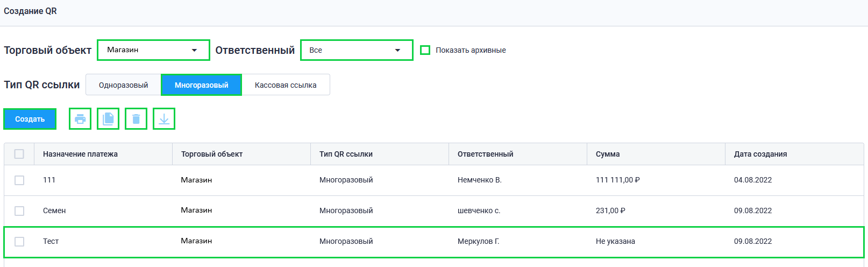Select the row with amount 231,00 ₽
The width and height of the screenshot is (868, 267).
610,211
